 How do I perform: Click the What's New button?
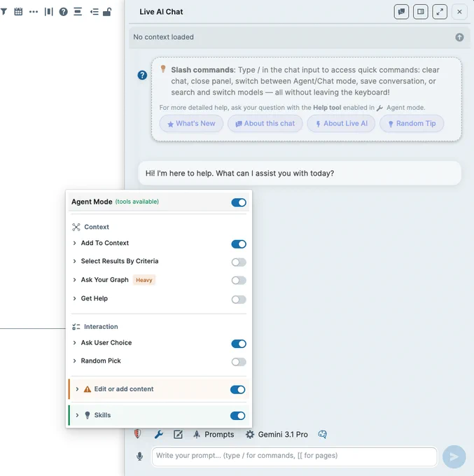tap(191, 124)
